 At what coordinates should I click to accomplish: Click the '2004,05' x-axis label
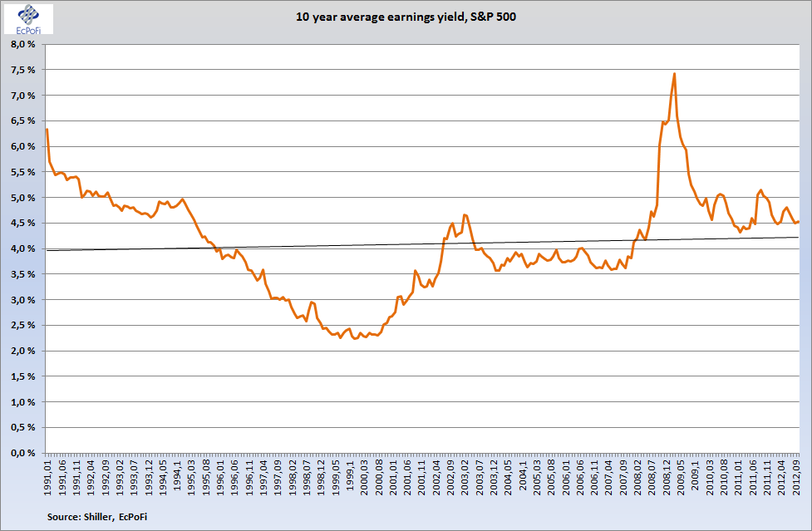(509, 476)
